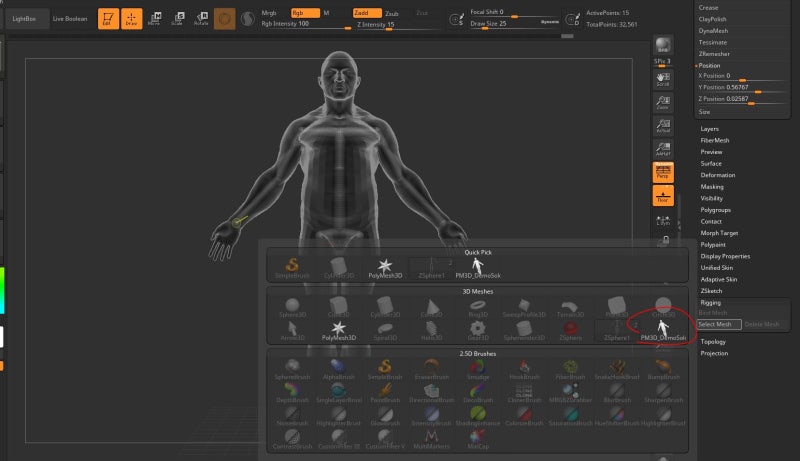
Task: Enable the Rgb color mode
Action: coord(303,13)
